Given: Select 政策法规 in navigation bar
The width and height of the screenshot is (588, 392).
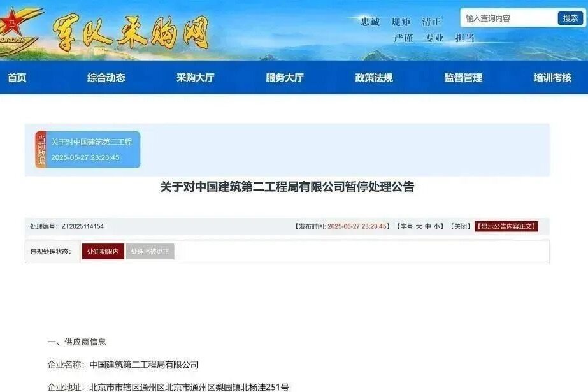Looking at the screenshot, I should coord(374,78).
